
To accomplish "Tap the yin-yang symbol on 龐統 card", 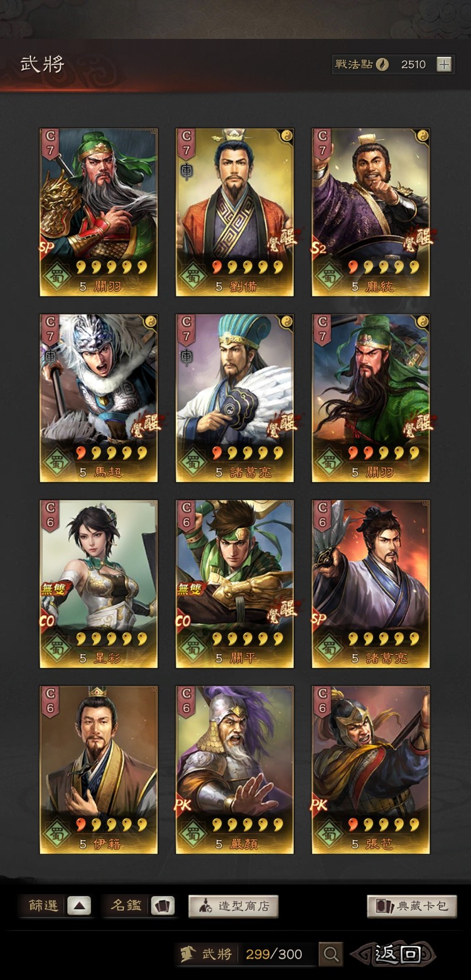I will coord(422,136).
